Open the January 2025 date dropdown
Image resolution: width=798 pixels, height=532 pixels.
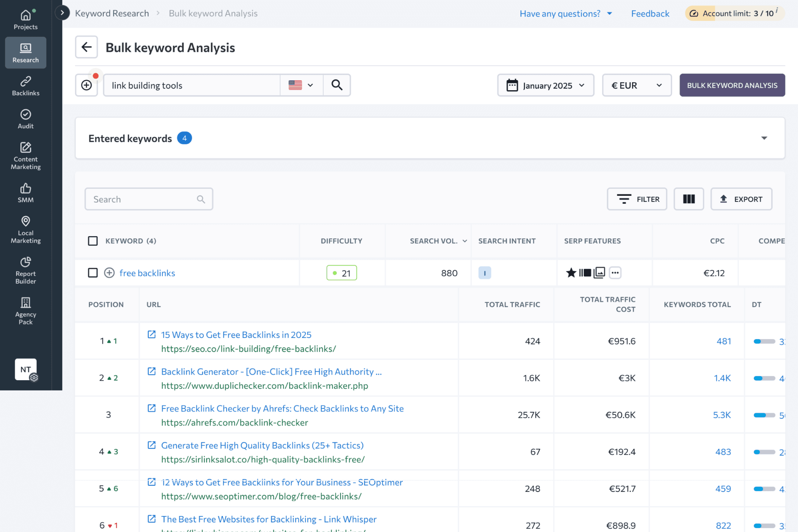545,85
